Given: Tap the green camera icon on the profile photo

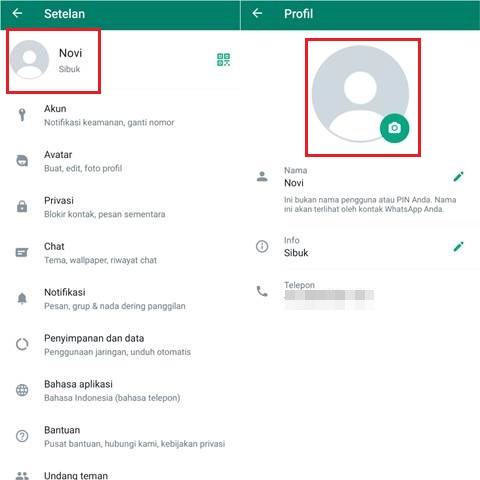Looking at the screenshot, I should click(394, 128).
